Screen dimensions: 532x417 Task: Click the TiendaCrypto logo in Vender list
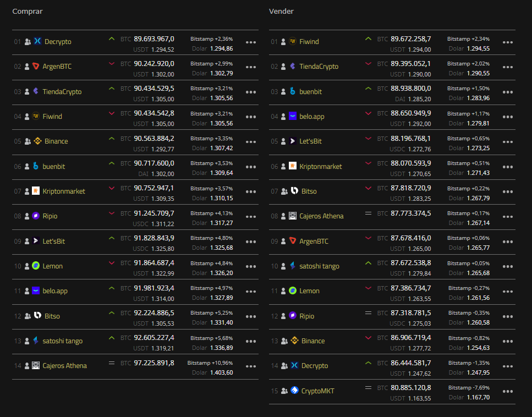[293, 66]
